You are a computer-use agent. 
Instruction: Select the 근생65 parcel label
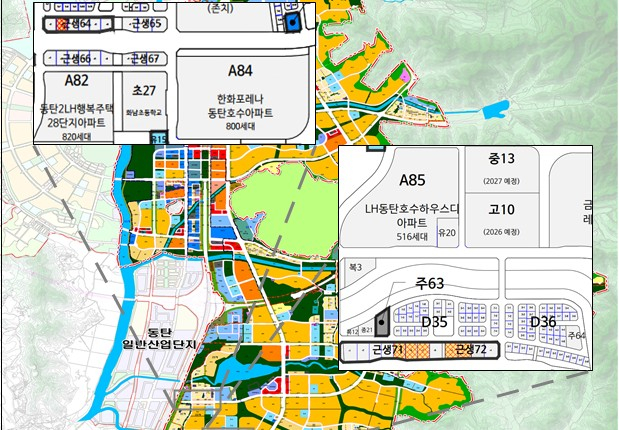click(x=146, y=24)
